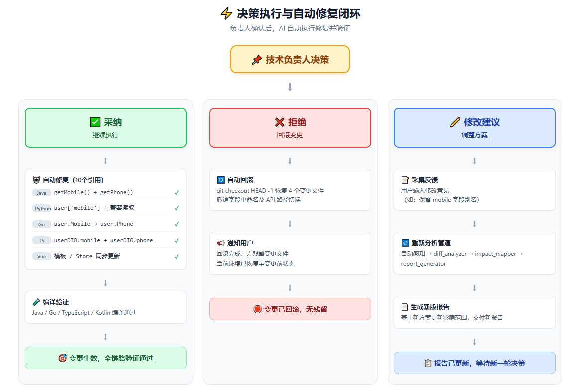
Task: Click text 当前环境已恢复至变更前状态
Action: (x=256, y=264)
